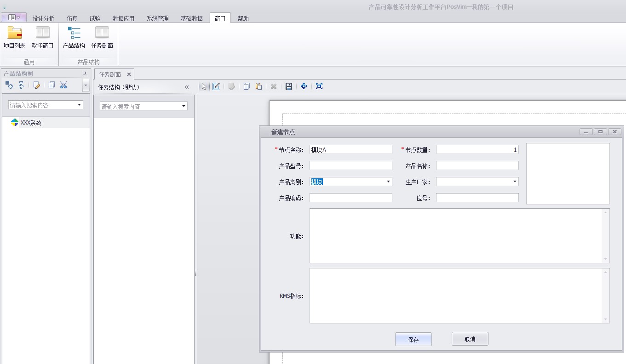Click the floppy disk save icon

point(289,86)
